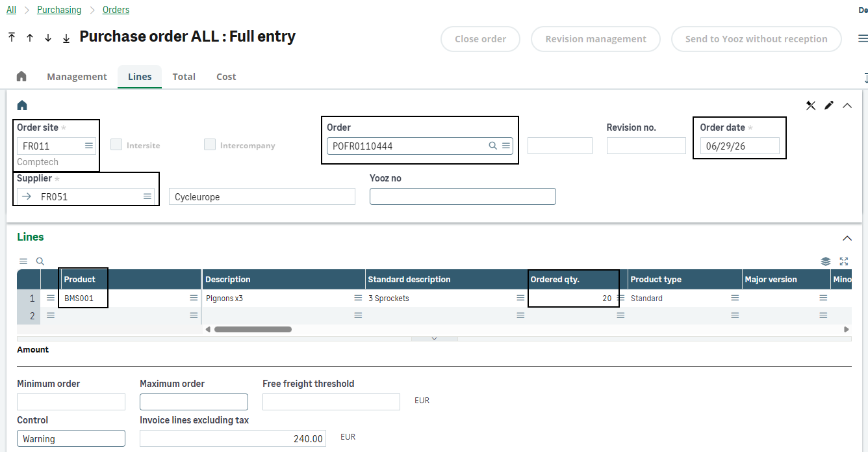Image resolution: width=868 pixels, height=452 pixels.
Task: Toggle the Intersite checkbox
Action: 116,144
